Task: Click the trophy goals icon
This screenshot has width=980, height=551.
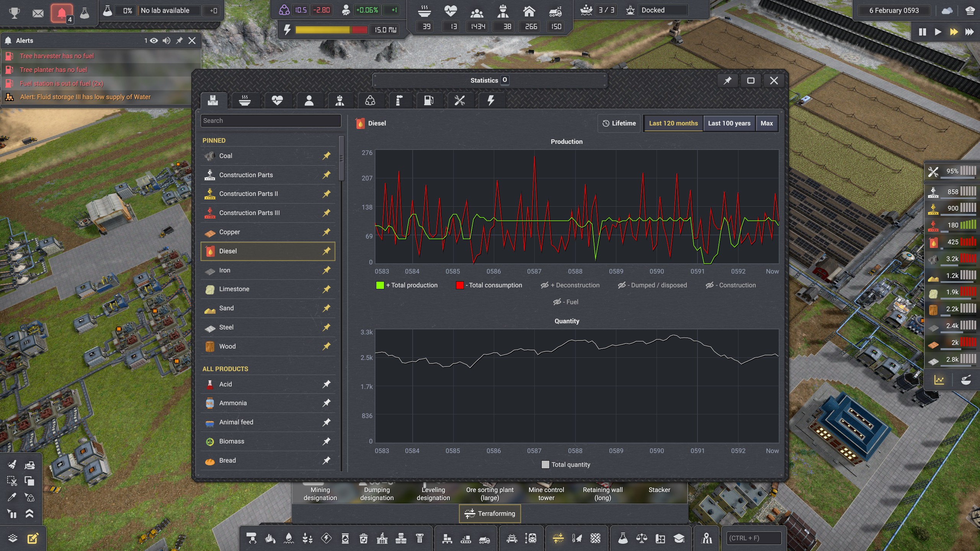Action: (15, 13)
